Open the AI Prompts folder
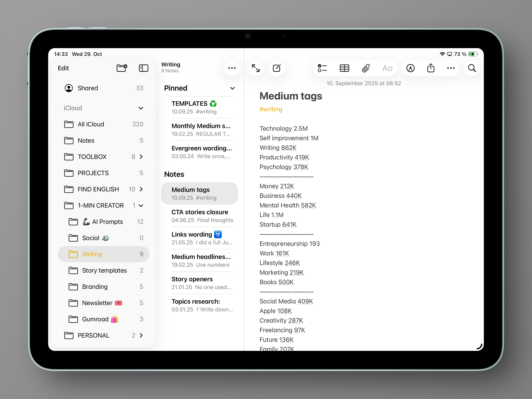Viewport: 532px width, 399px height. click(x=107, y=222)
